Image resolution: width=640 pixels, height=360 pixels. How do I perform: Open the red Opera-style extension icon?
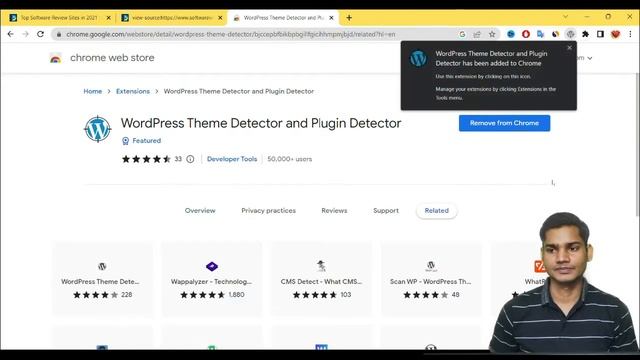[x=526, y=34]
